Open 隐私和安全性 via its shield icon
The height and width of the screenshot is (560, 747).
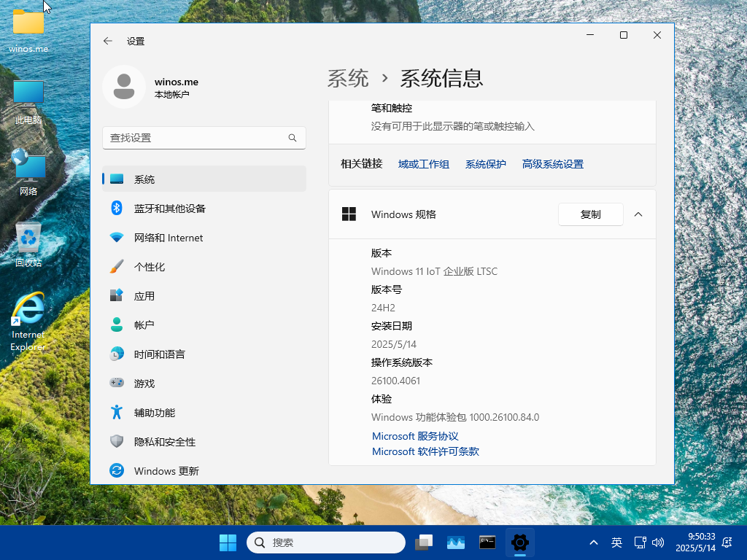(x=117, y=441)
